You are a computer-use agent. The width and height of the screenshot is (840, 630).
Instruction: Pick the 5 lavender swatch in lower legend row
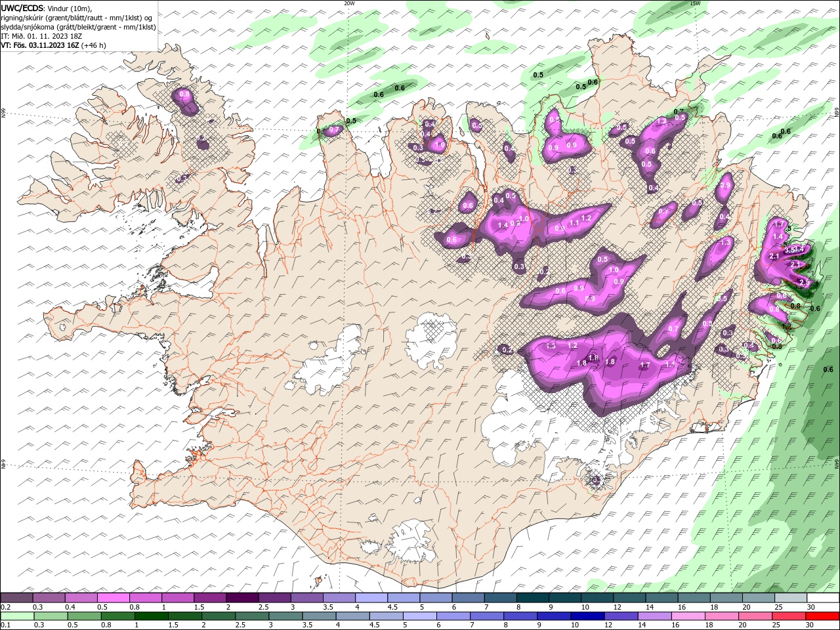tap(419, 616)
